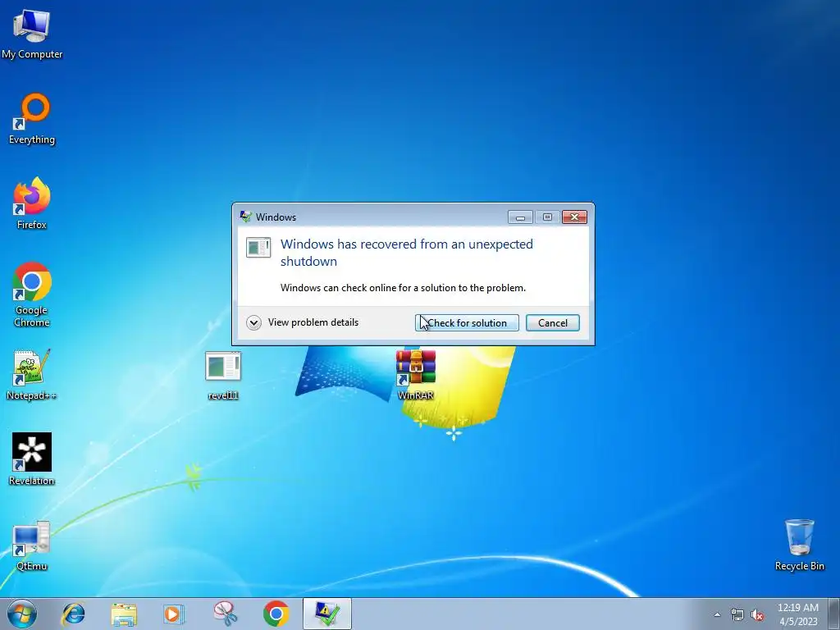Open network status tray icon
Screen dimensions: 840x630
point(737,614)
